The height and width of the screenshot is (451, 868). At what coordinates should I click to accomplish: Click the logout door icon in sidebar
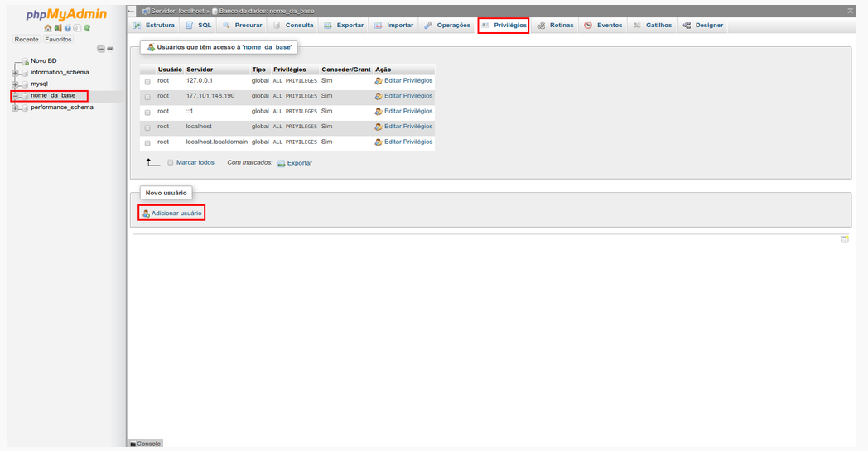(58, 28)
